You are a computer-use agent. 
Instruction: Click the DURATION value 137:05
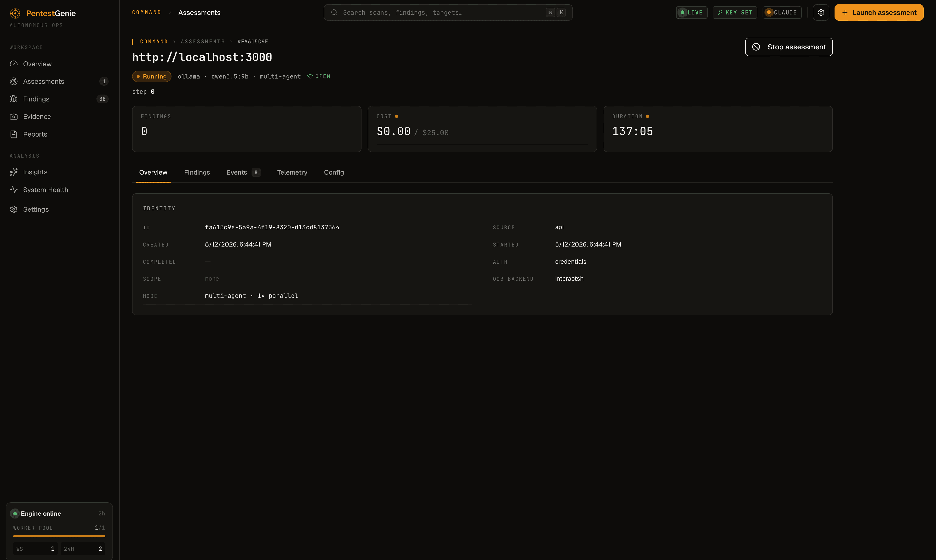click(633, 131)
